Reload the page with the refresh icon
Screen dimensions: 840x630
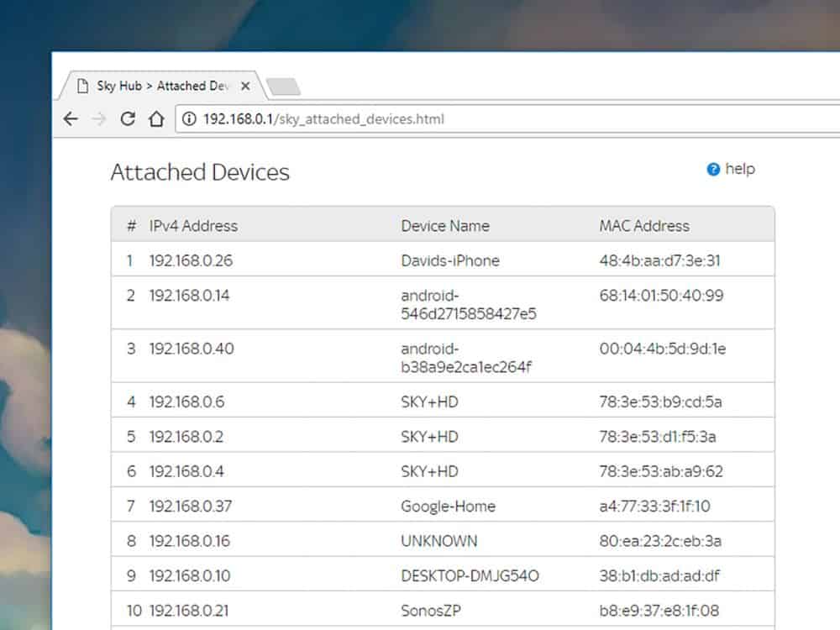[128, 119]
